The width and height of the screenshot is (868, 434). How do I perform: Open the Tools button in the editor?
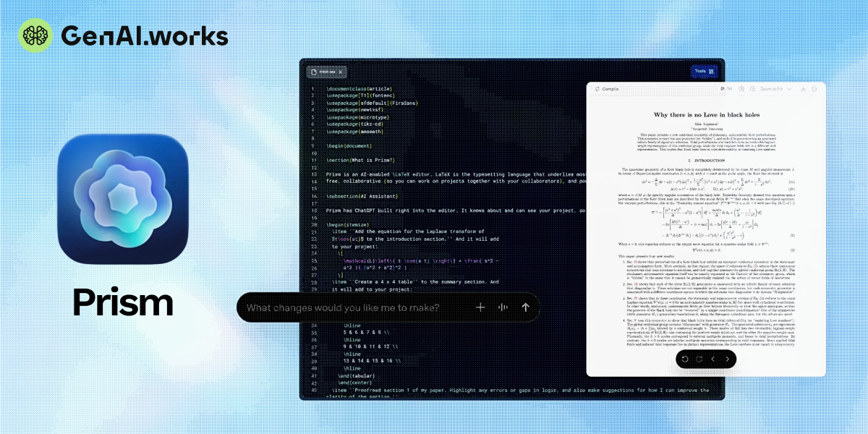704,72
